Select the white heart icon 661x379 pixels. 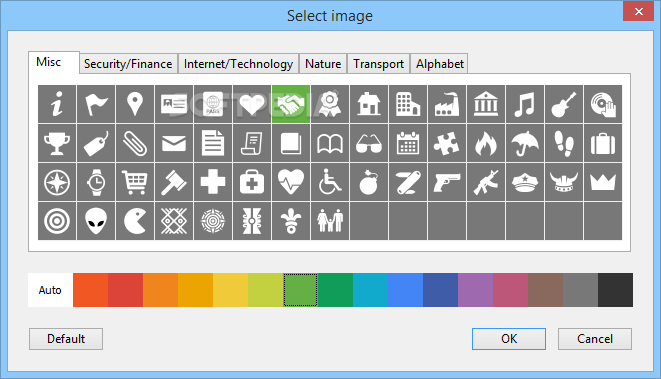pyautogui.click(x=252, y=104)
